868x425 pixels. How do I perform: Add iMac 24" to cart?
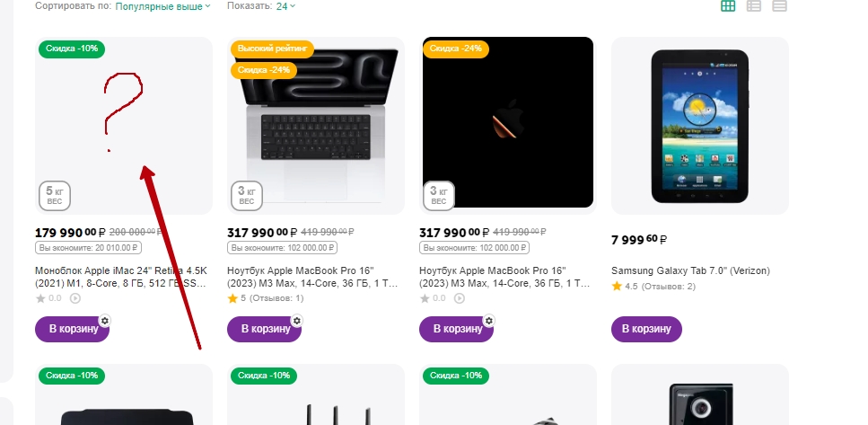click(x=72, y=330)
